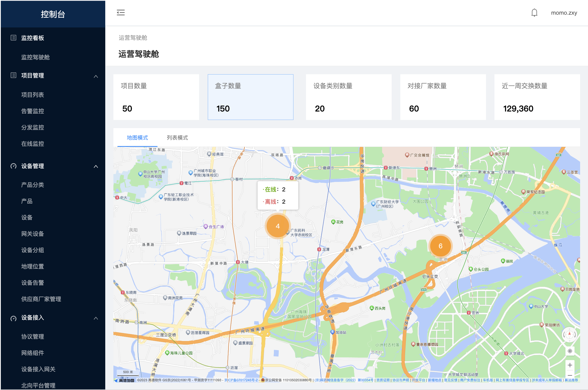Open 网关设备 in the sidebar
This screenshot has width=588, height=390.
33,234
